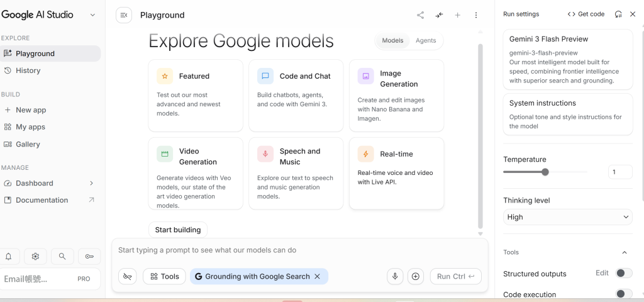Open the Featured models card
Screen dimensions: 644x302
coord(196,96)
